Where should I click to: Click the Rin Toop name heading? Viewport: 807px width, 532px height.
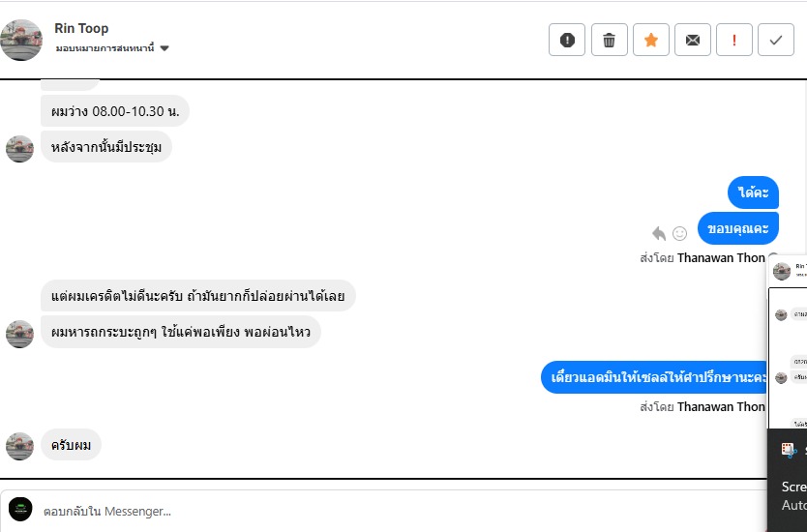click(81, 28)
